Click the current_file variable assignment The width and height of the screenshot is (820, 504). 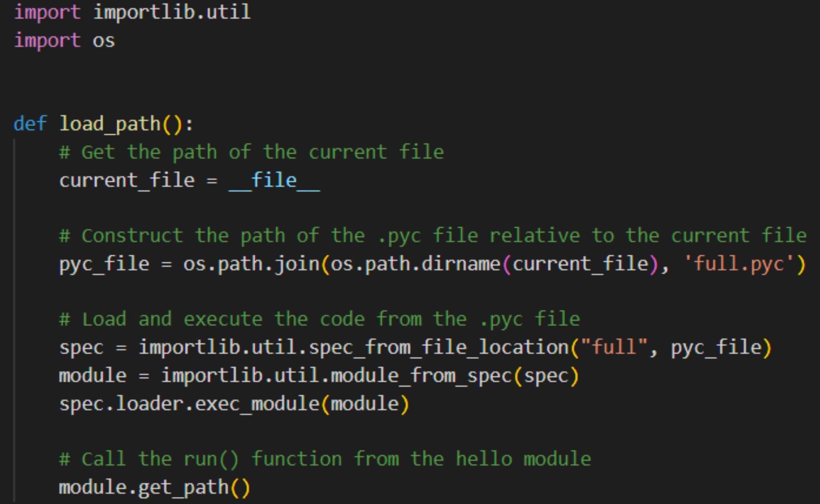click(x=127, y=181)
